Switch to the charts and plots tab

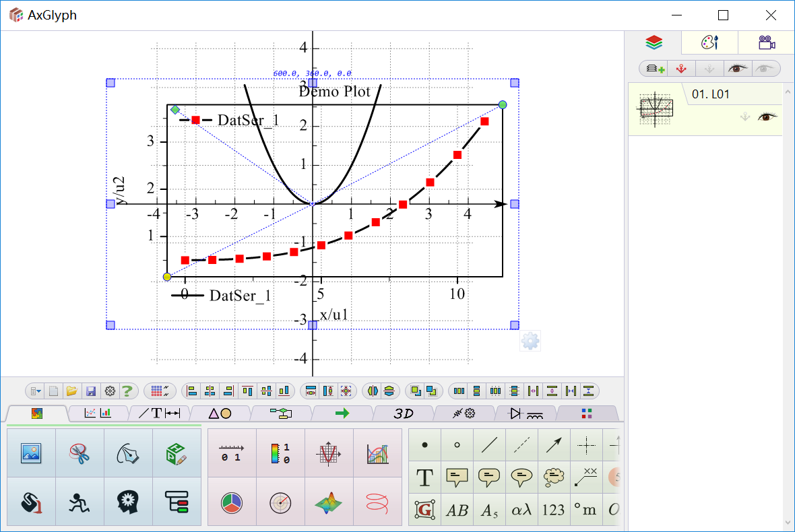98,413
